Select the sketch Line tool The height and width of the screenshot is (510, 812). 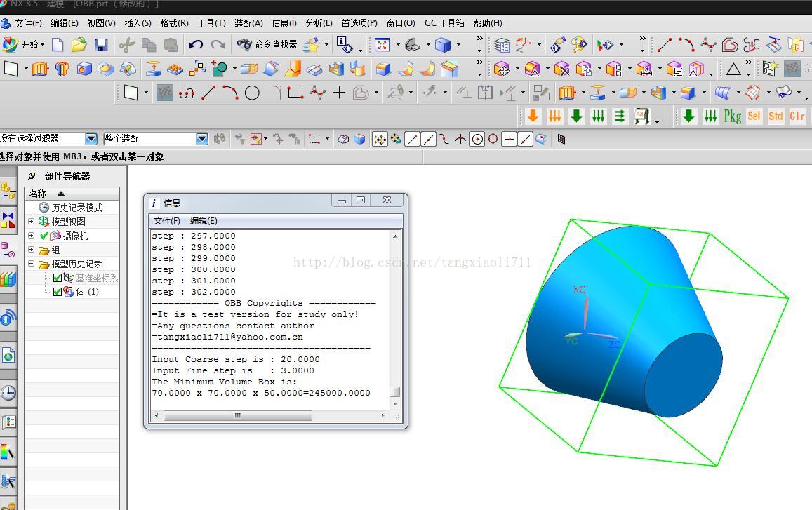(x=208, y=93)
